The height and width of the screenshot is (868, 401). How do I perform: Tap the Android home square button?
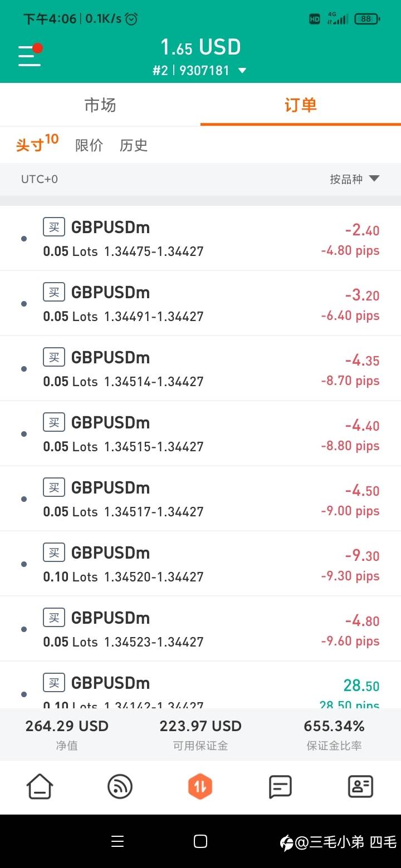(200, 842)
